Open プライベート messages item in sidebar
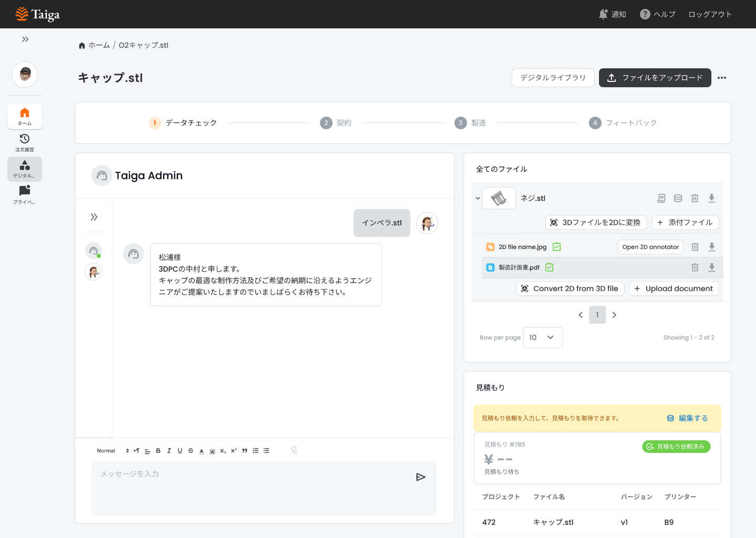This screenshot has height=538, width=756. [25, 195]
